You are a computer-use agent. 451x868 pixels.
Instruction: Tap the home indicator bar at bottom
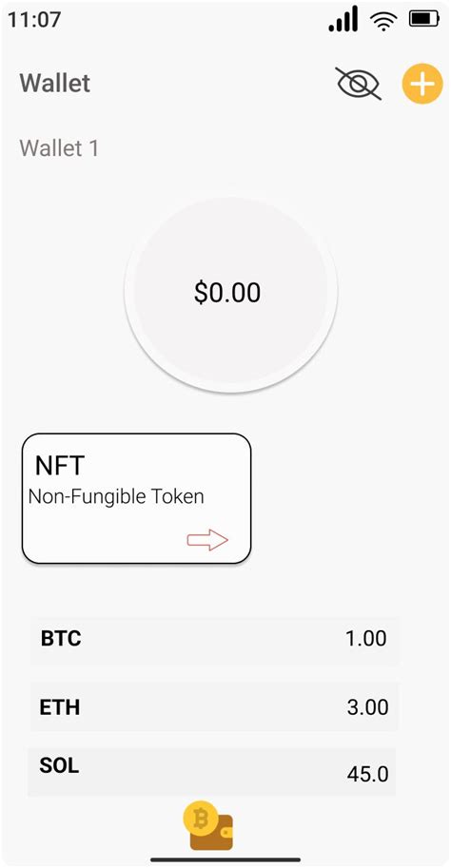225,859
